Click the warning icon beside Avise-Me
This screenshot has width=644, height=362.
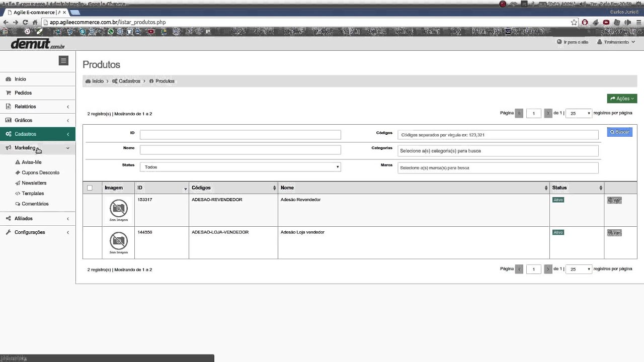18,162
